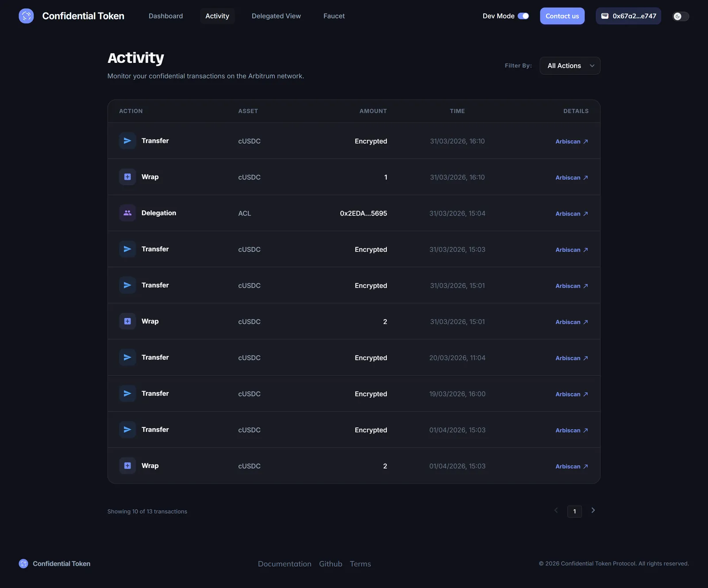This screenshot has height=588, width=708.
Task: Open Arbiscan link for Delegation row
Action: pos(572,214)
